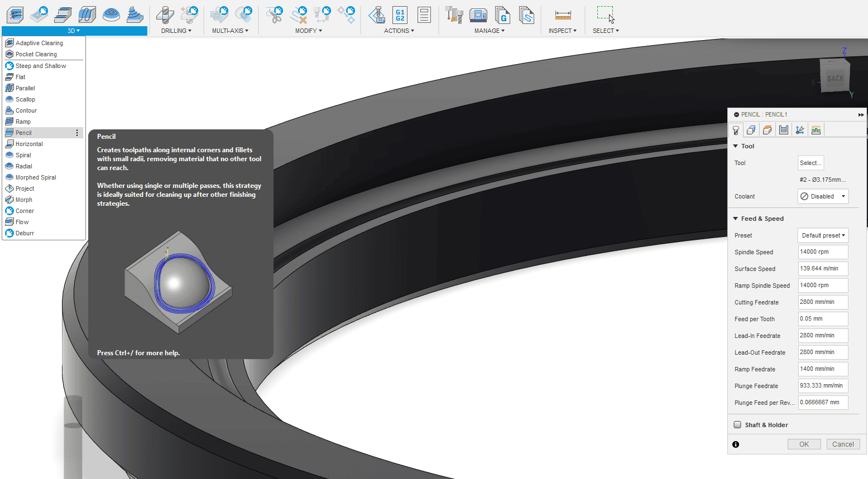Open the Coolant Disabled dropdown
The height and width of the screenshot is (479, 868).
point(823,196)
